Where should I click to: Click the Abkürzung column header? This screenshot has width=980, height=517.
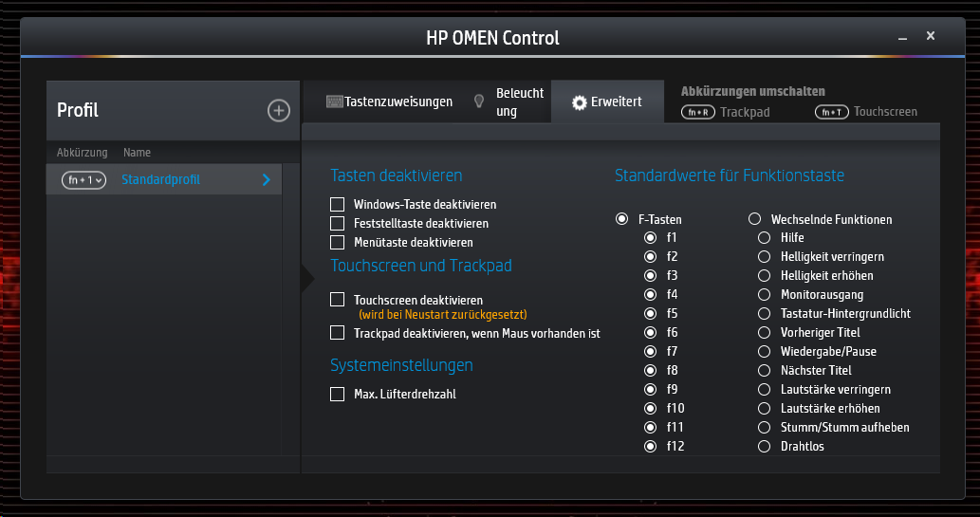point(82,153)
